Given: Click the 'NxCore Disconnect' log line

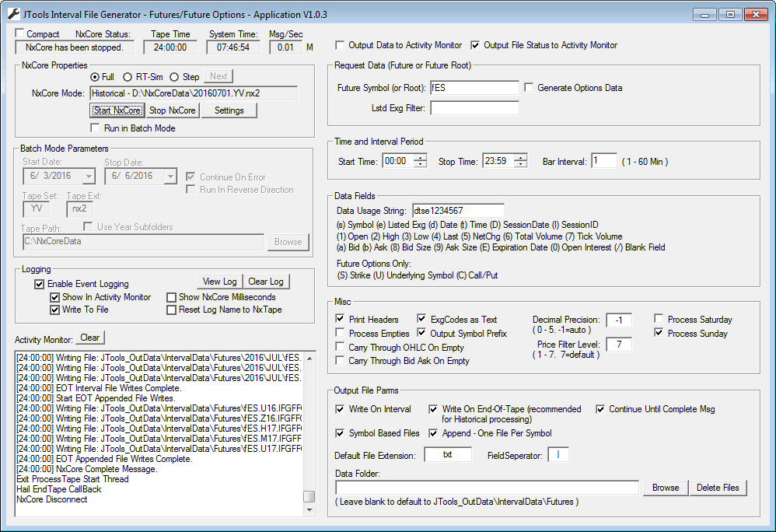Looking at the screenshot, I should 52,499.
